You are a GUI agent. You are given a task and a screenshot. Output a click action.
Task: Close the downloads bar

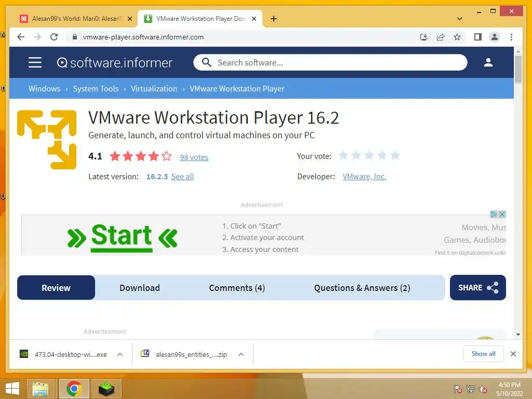coord(513,354)
